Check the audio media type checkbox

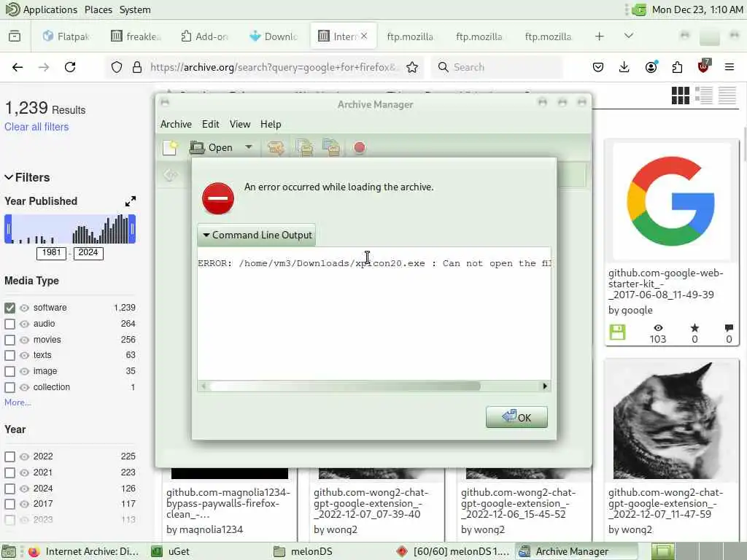[10, 324]
